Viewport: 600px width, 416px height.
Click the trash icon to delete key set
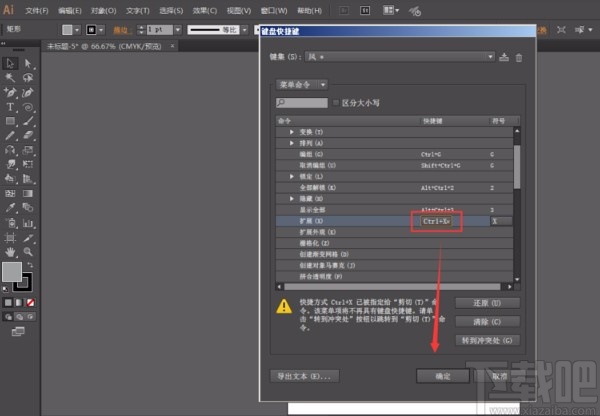[519, 58]
